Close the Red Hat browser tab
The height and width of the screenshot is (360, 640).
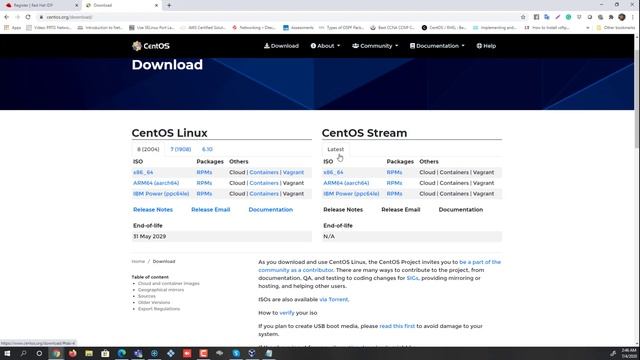(76, 5)
